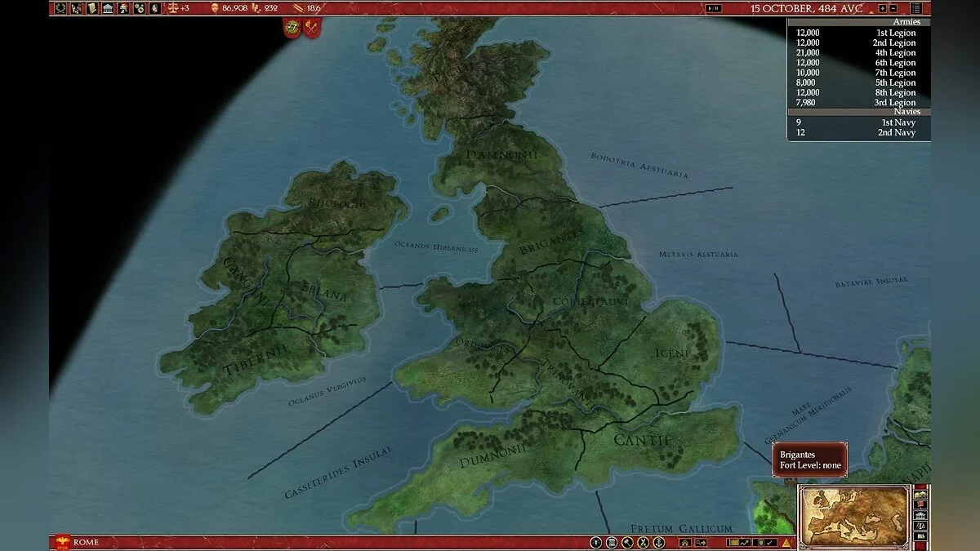Click the home capital button
Viewport: 980px width, 551px height.
click(x=685, y=543)
